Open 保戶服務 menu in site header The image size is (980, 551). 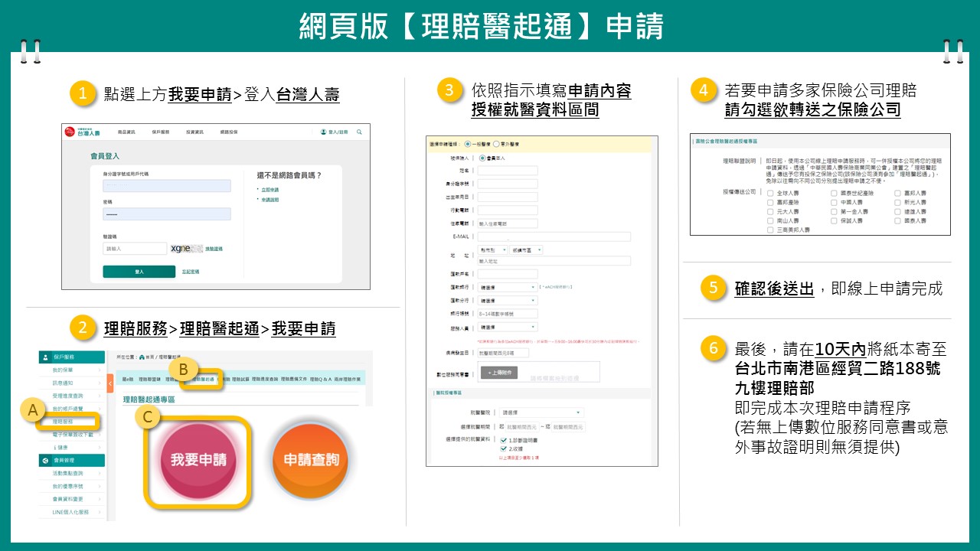coord(161,132)
